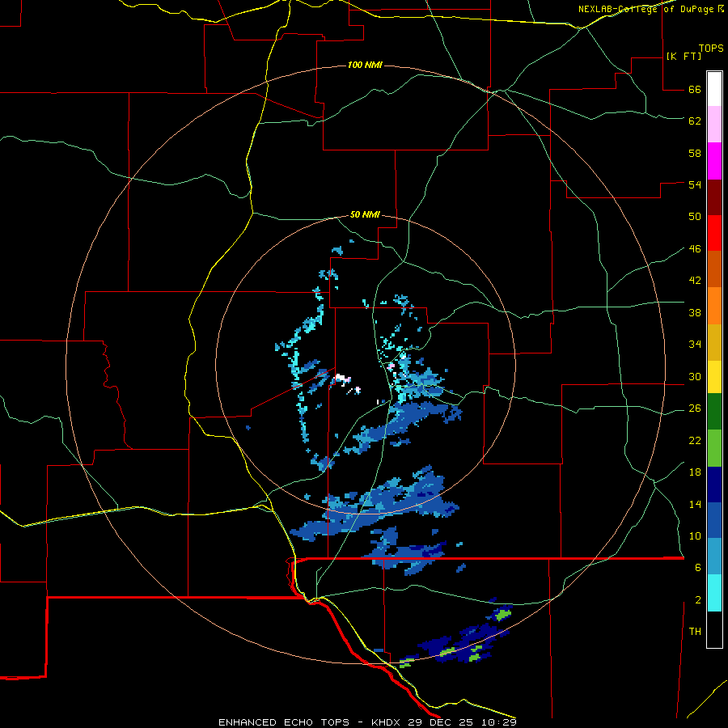Click the legend value 10
This screenshot has height=728, width=728.
[695, 536]
